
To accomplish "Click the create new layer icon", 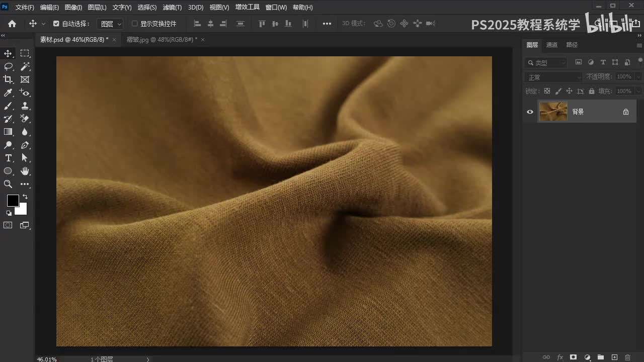I will coord(614,357).
